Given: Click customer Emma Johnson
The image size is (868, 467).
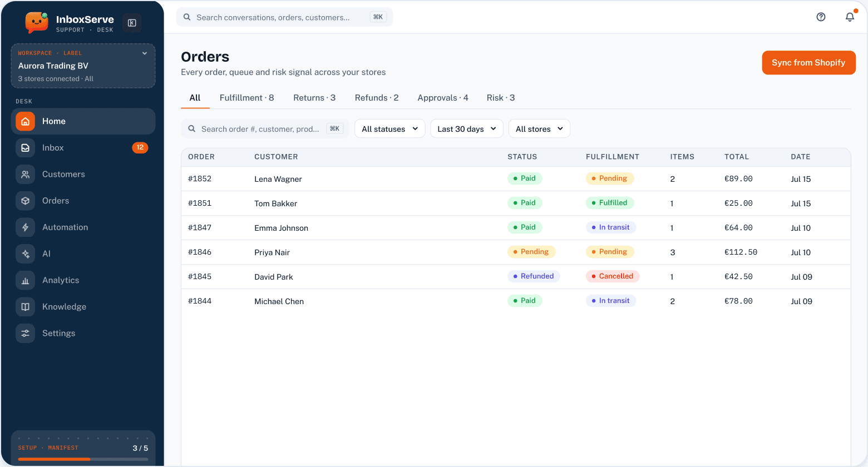Looking at the screenshot, I should coord(281,228).
